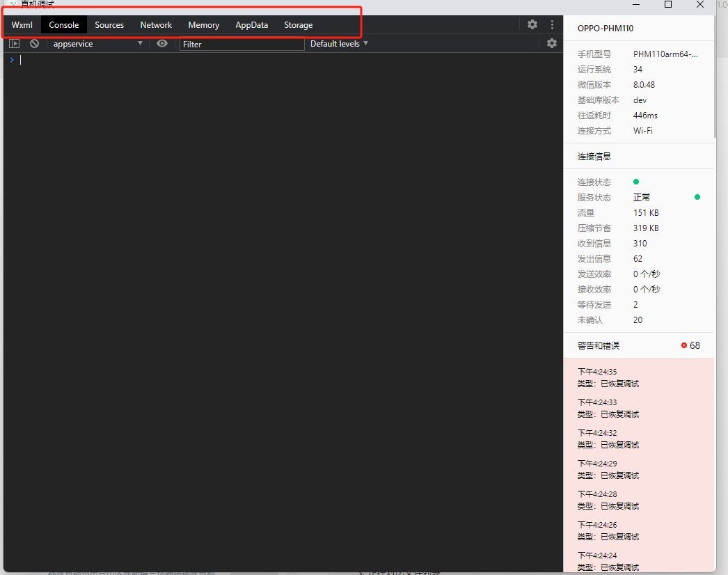
Task: Toggle the console sidebar panel icon
Action: 15,44
